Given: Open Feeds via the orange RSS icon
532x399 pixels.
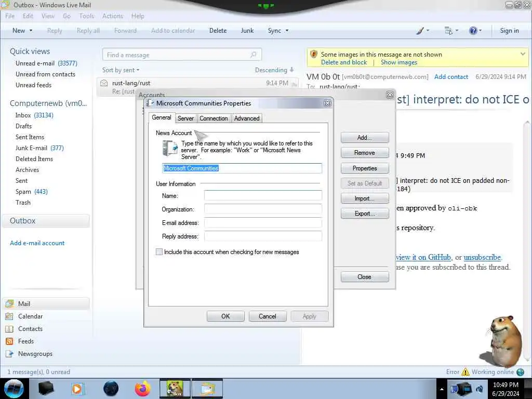Looking at the screenshot, I should 9,341.
